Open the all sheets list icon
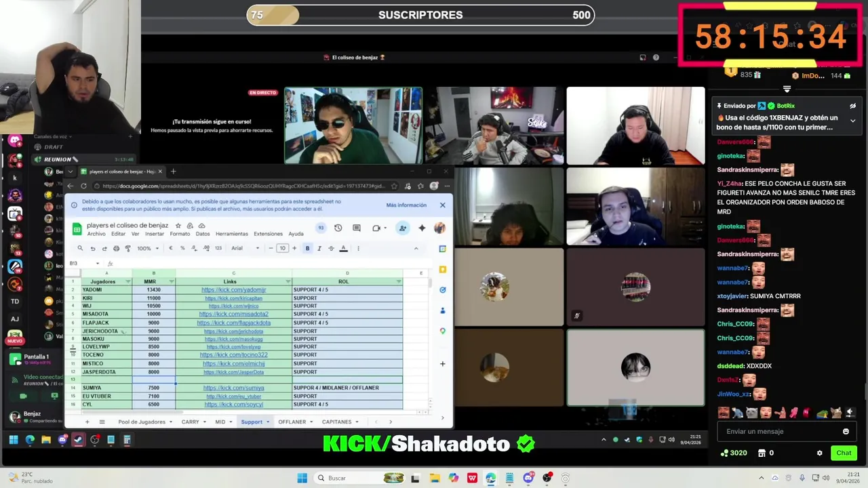The image size is (868, 488). [x=102, y=422]
